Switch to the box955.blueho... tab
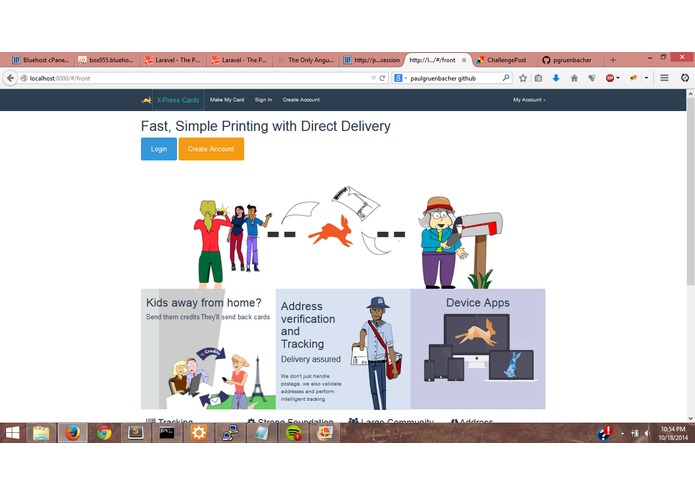Viewport: 695px width, 494px height. tap(106, 60)
